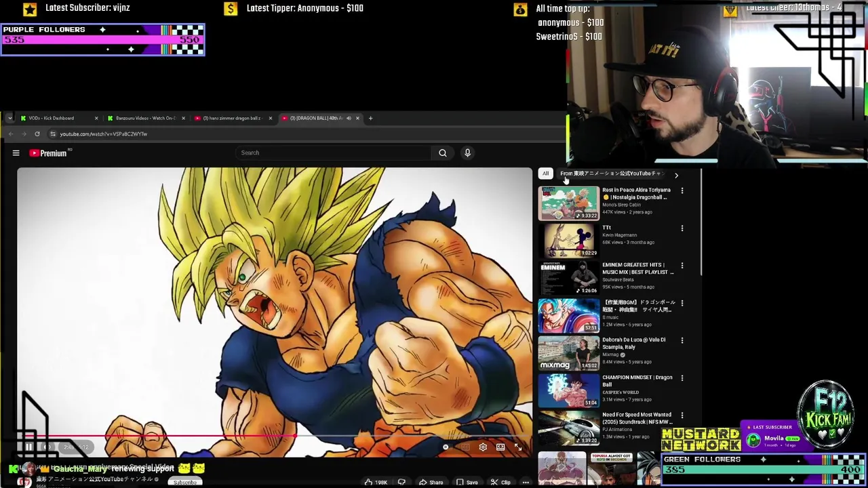
Task: Focus the YouTube search field
Action: click(334, 153)
